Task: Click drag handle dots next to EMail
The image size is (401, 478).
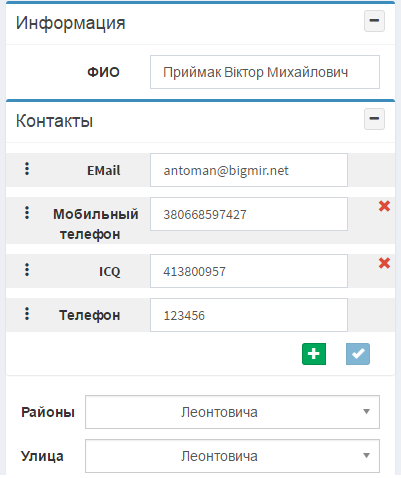Action: [27, 169]
